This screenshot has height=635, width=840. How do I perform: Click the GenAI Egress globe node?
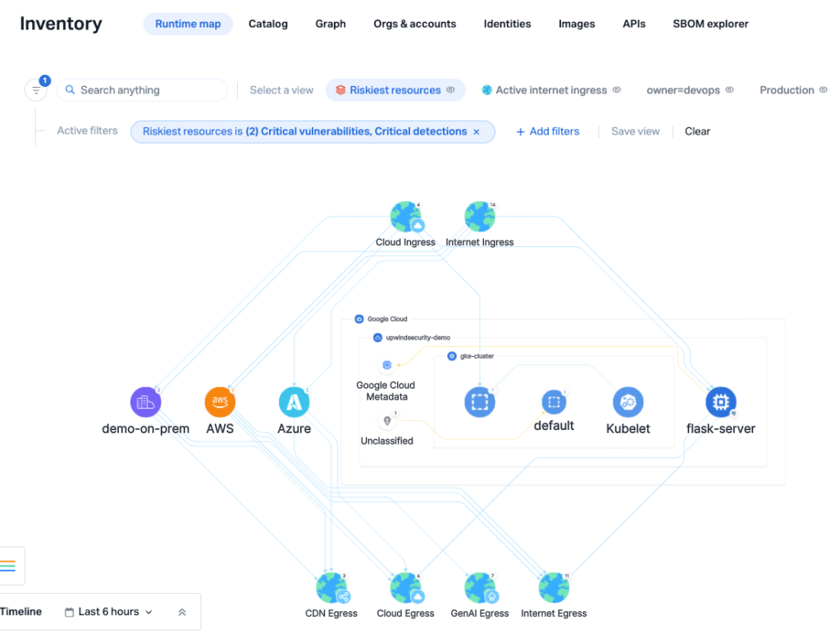[x=480, y=588]
